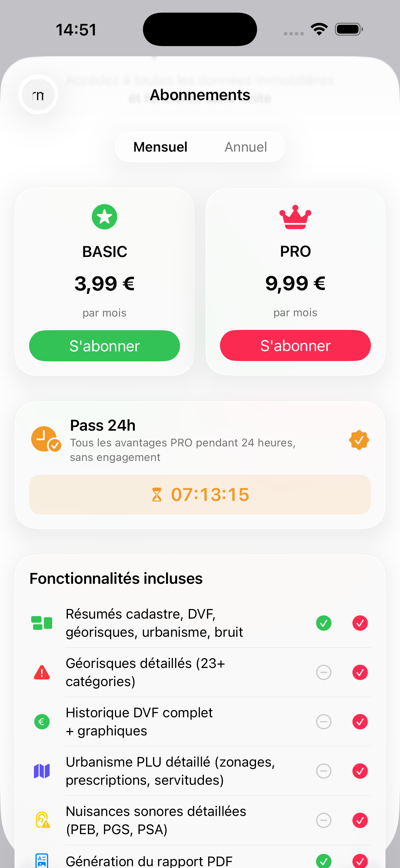Viewport: 400px width, 868px height.
Task: Tap grey minus circle for Historique DVF
Action: tap(323, 722)
